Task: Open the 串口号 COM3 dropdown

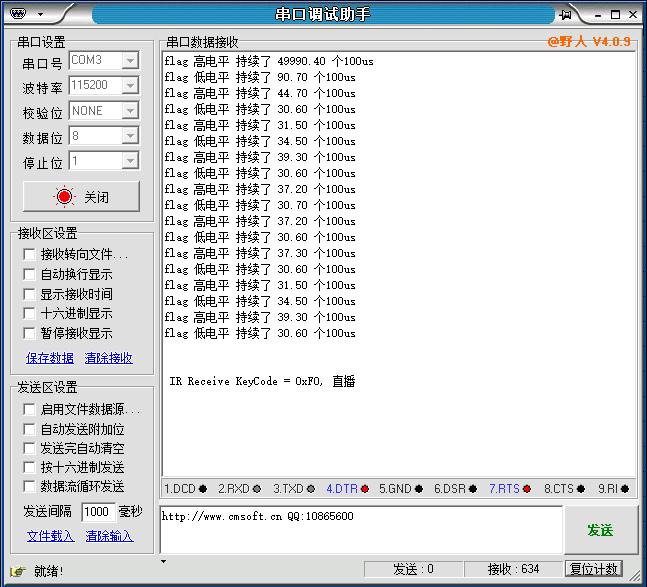Action: tap(130, 61)
